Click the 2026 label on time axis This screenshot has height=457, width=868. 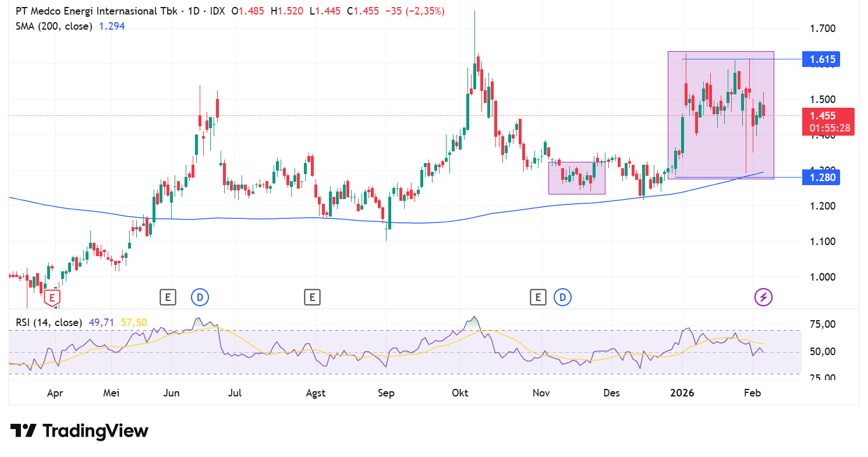tap(682, 393)
